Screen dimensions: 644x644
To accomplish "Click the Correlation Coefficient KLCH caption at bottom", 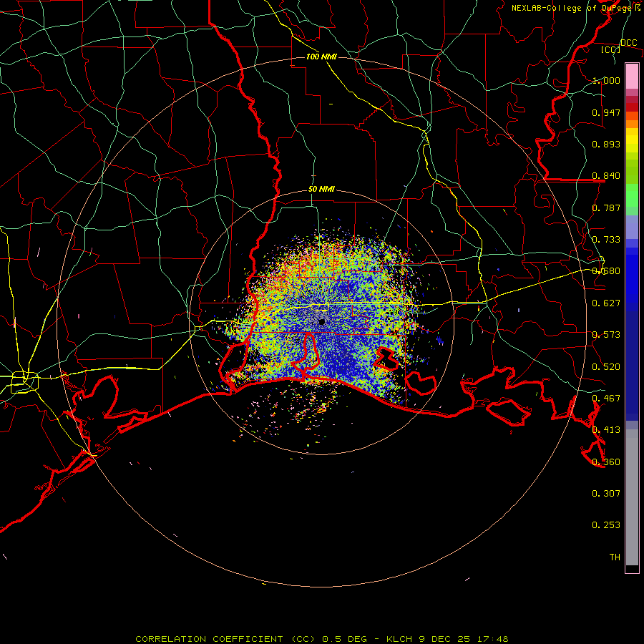I will click(321, 639).
